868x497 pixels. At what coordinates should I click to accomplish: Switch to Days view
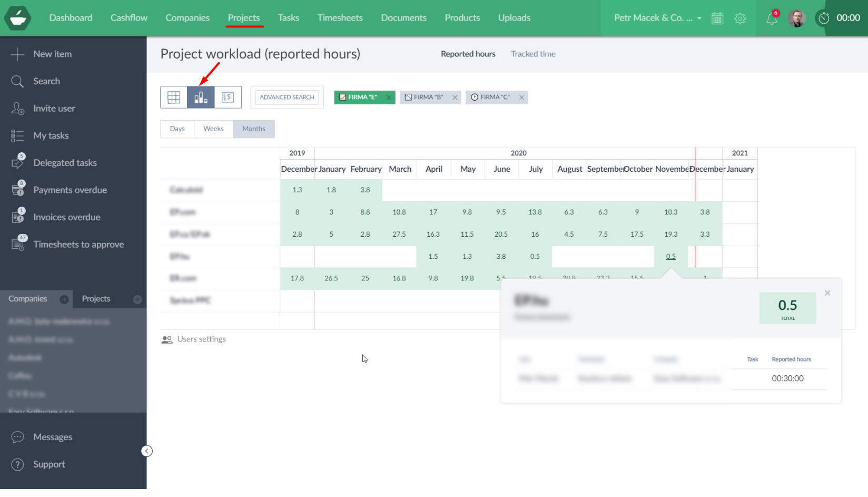[177, 129]
